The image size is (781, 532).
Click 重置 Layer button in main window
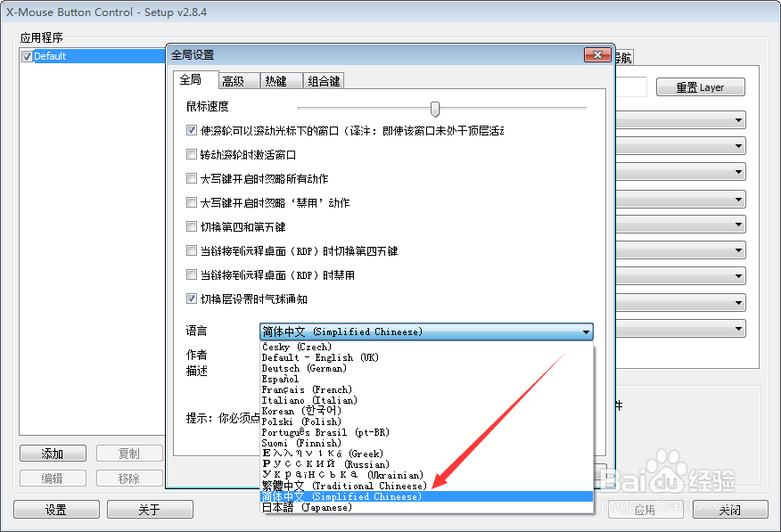coord(700,87)
